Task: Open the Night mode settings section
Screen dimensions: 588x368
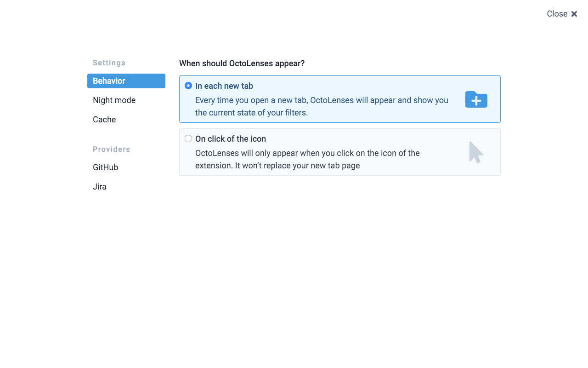Action: [126, 100]
